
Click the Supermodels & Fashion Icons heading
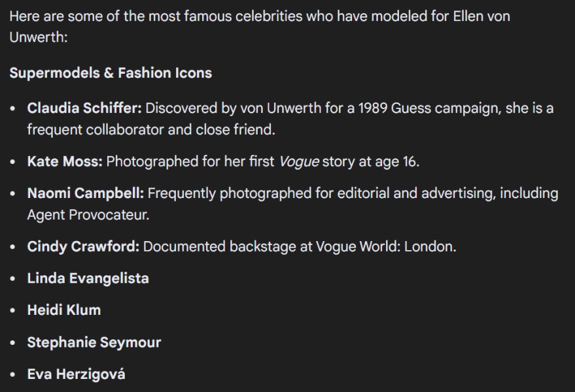(111, 73)
